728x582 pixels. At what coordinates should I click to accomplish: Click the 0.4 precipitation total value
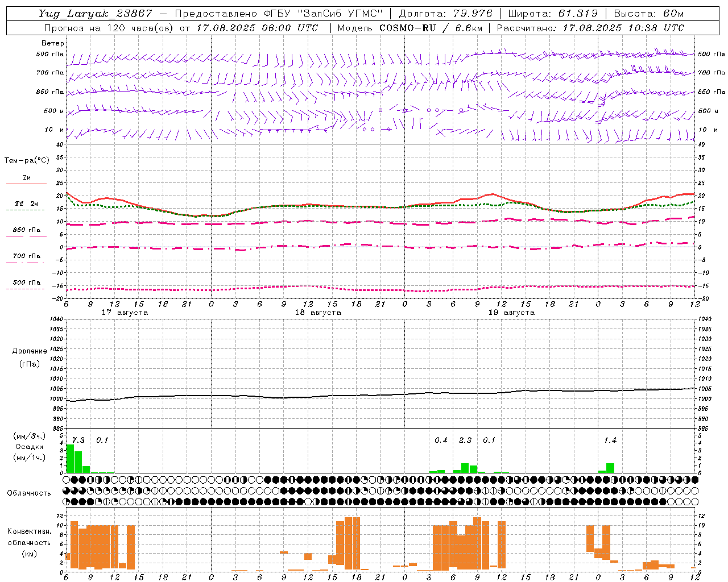(x=441, y=440)
